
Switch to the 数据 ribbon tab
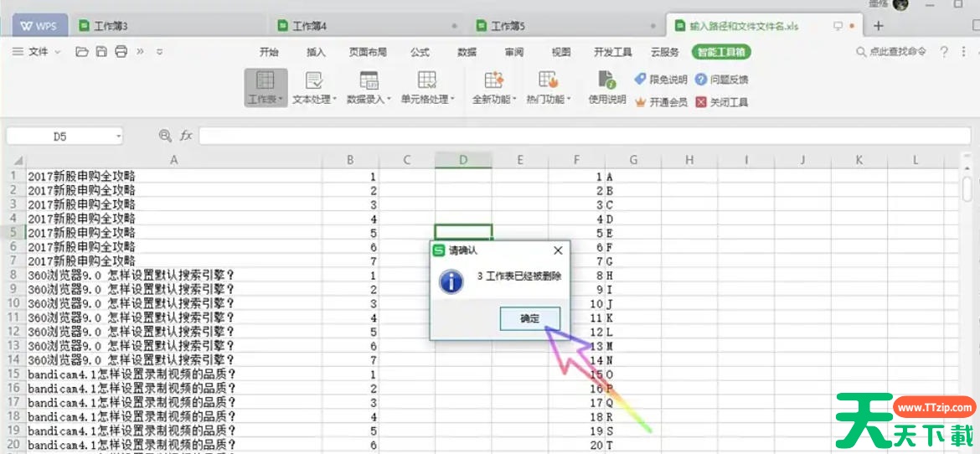pos(467,53)
